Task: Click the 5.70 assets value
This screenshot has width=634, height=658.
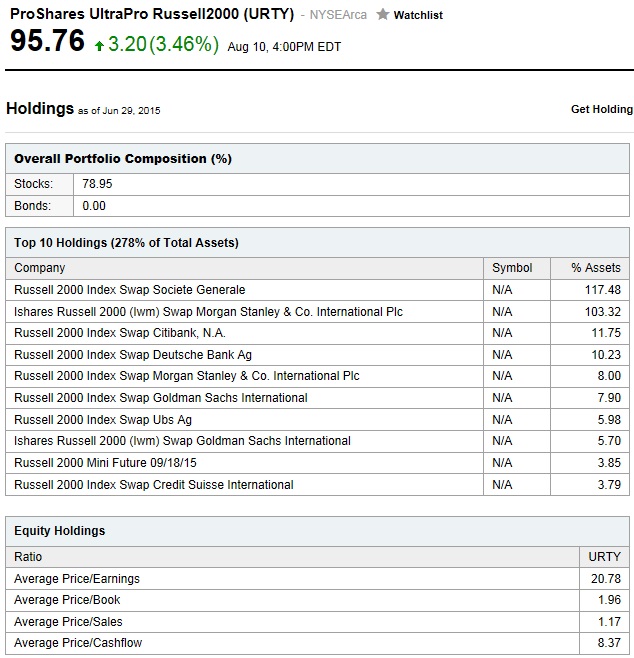Action: tap(609, 441)
